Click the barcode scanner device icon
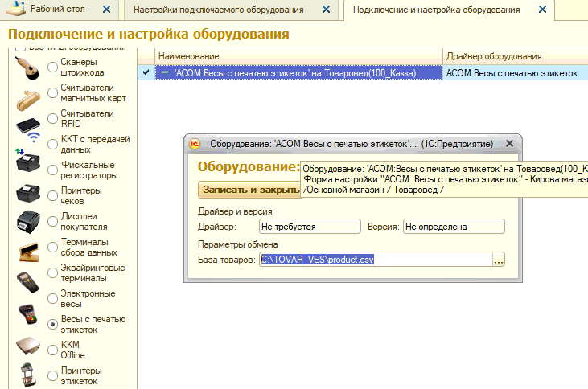588x389 pixels. [27, 68]
